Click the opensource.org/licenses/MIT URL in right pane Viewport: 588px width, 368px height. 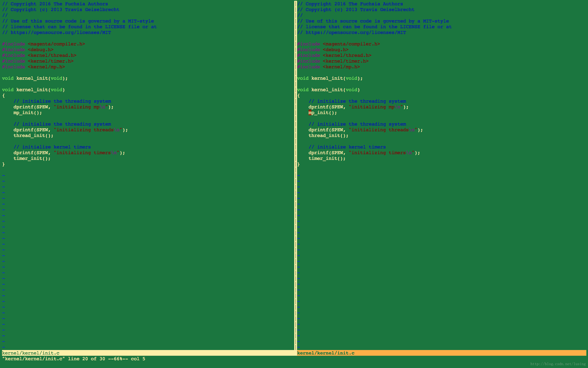coord(356,33)
